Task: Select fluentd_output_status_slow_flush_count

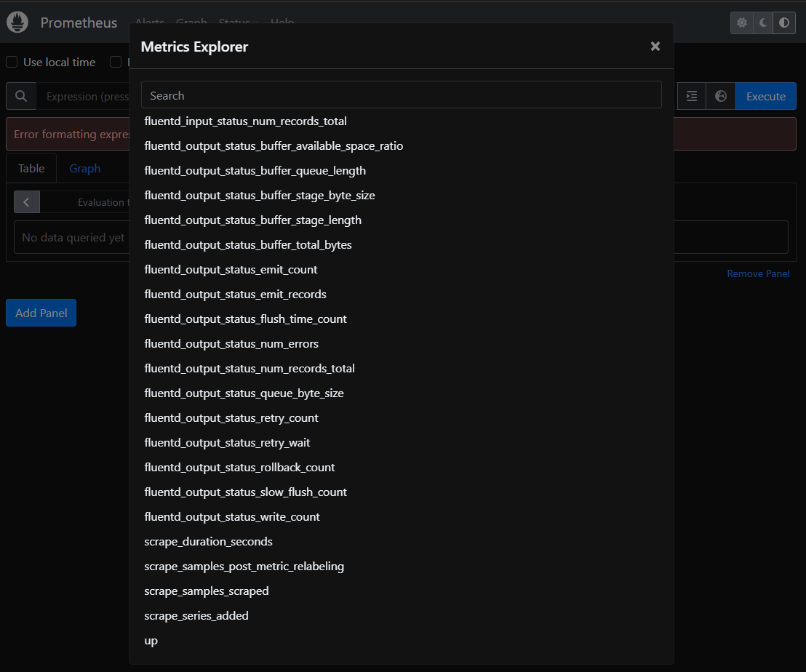Action: click(x=246, y=492)
